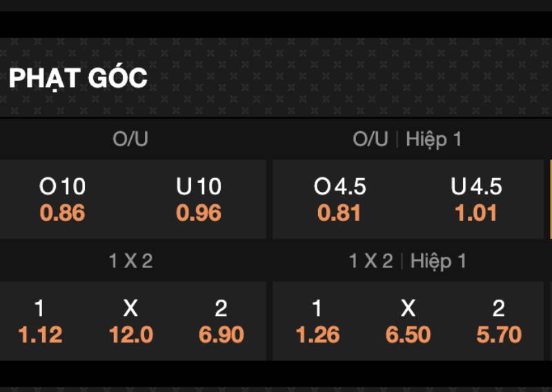Click 1 X 2 text in the Hiệp 1 header
The height and width of the screenshot is (392, 552).
[x=371, y=261]
